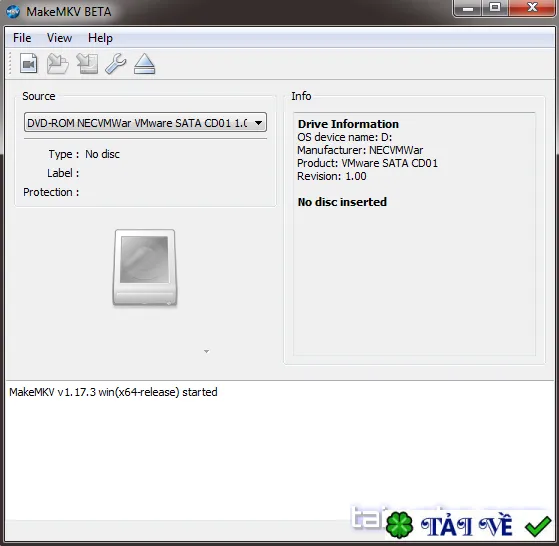Click the Drive Information heading
559x546 pixels.
[x=348, y=124]
